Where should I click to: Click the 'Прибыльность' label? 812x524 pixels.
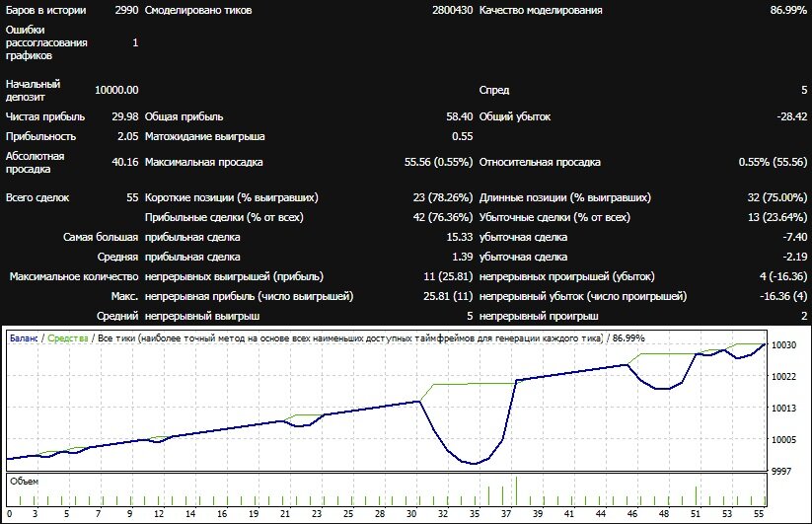tap(40, 136)
